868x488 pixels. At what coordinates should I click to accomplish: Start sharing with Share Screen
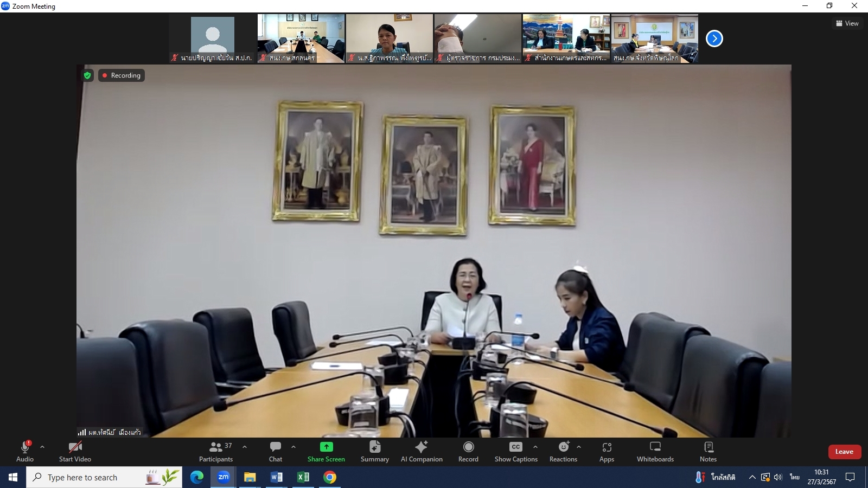click(326, 452)
